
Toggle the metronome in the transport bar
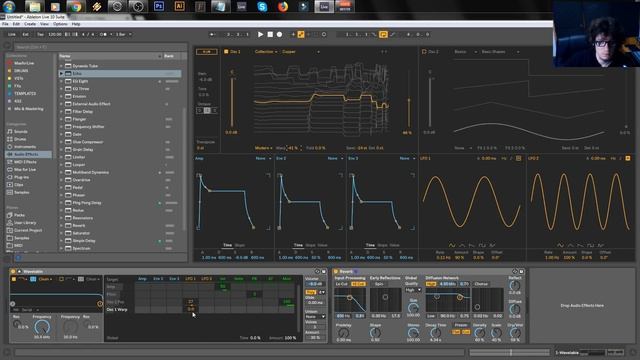104,35
